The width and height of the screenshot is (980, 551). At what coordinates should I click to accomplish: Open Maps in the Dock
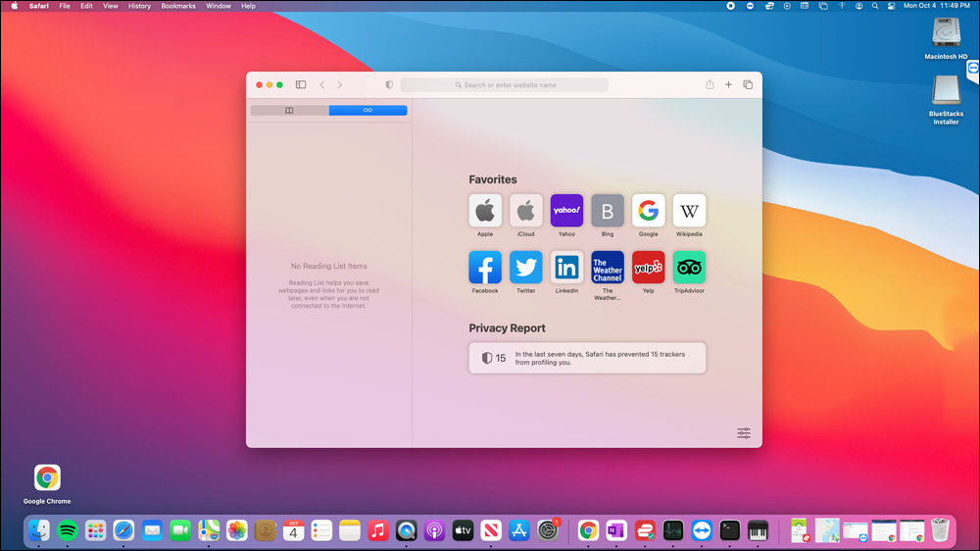[209, 530]
